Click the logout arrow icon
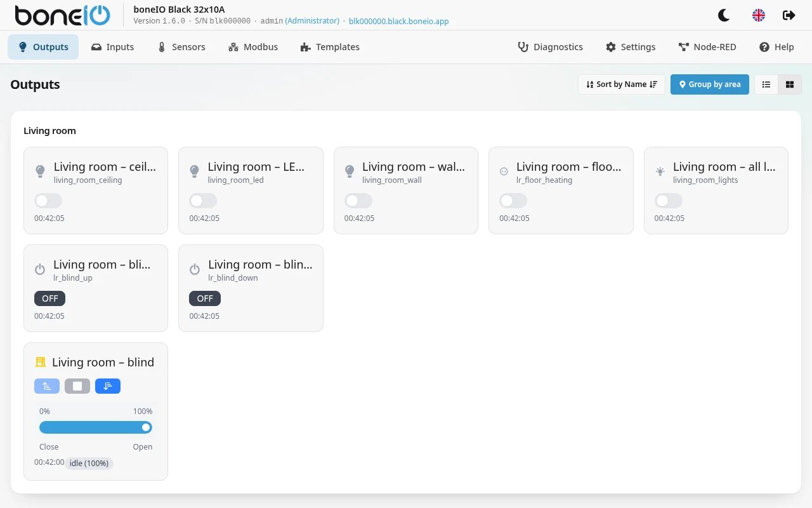The width and height of the screenshot is (812, 508). [789, 15]
